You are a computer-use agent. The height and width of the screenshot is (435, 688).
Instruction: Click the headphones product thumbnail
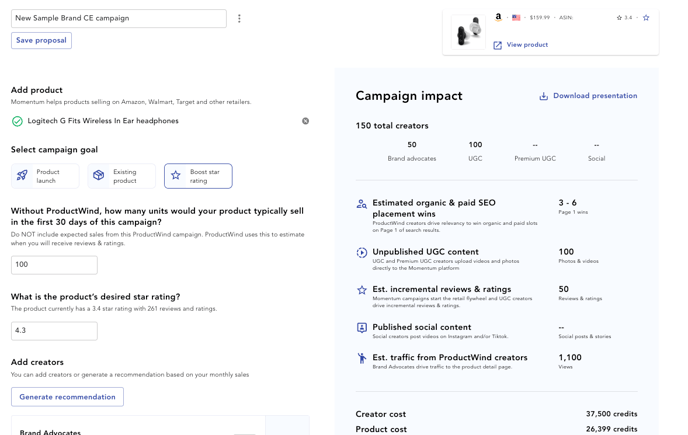[x=468, y=32]
